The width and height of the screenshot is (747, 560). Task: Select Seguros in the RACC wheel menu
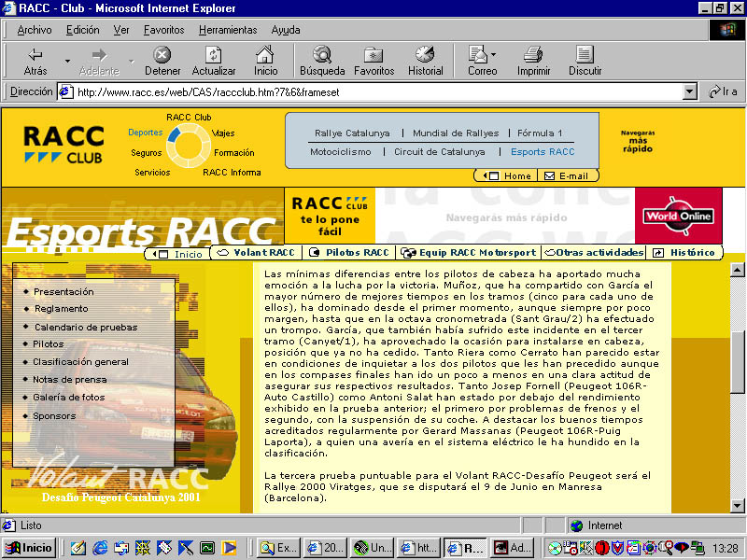(147, 152)
